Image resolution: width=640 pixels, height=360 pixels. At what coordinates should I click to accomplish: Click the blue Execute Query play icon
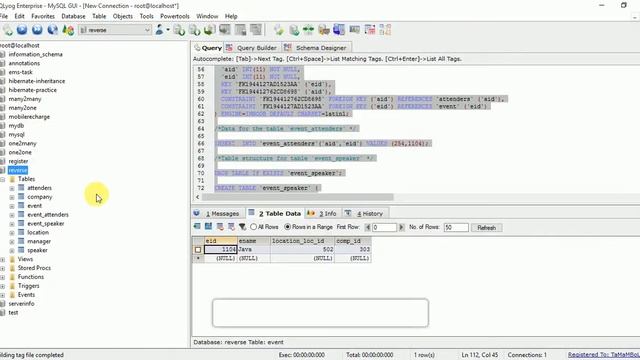tap(22, 29)
